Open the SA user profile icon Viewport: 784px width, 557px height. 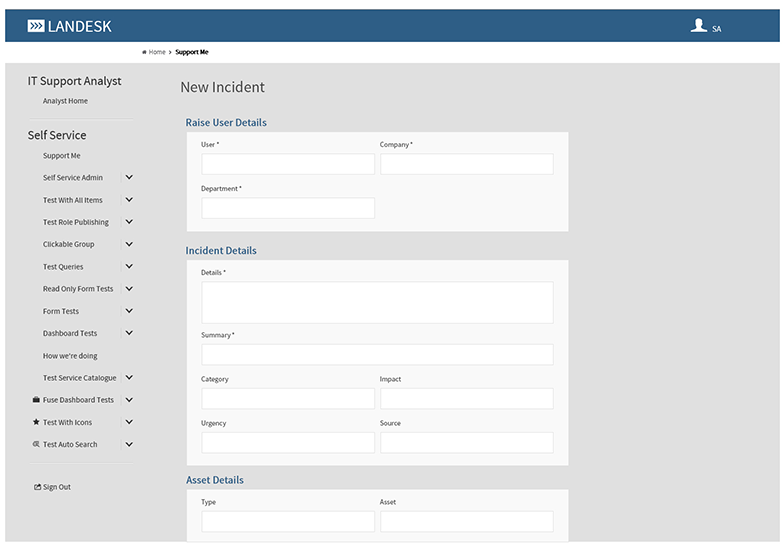[699, 26]
